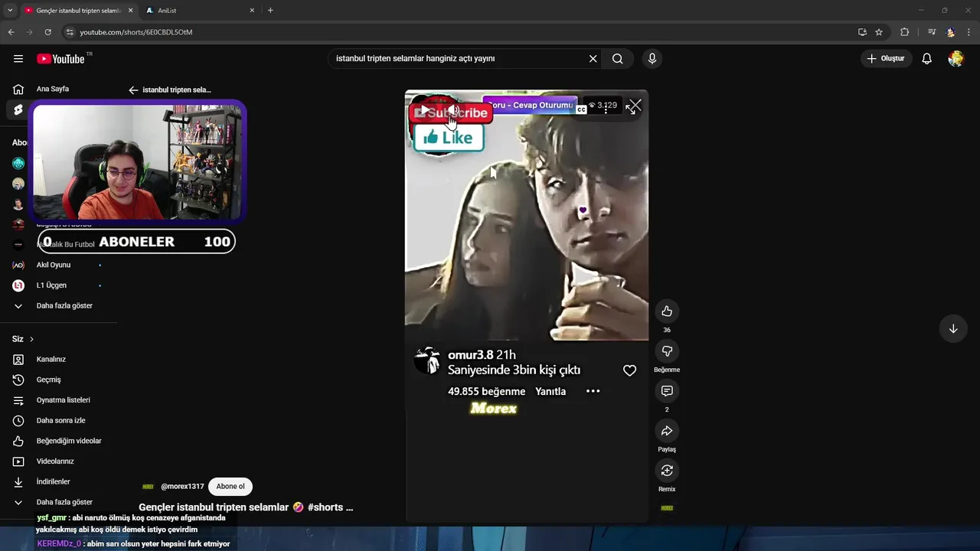Click the Oluştur create button
Image resolution: width=980 pixels, height=551 pixels.
(x=886, y=59)
